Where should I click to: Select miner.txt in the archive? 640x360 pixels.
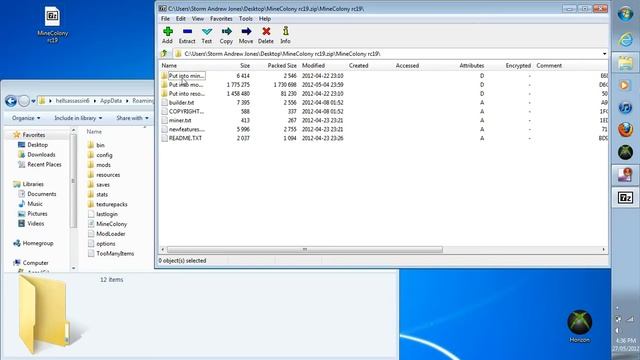pos(176,120)
